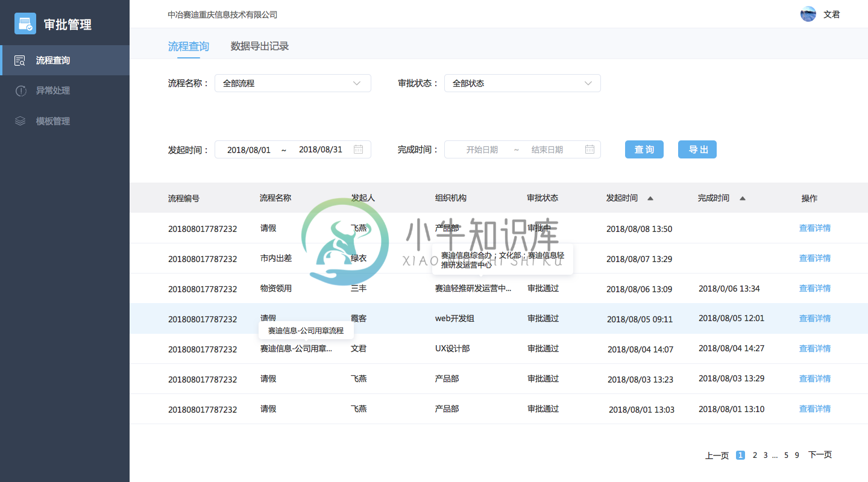Expand the 流程名称 dropdown showing 全部流程
Screen dimensions: 868x482
[293, 83]
